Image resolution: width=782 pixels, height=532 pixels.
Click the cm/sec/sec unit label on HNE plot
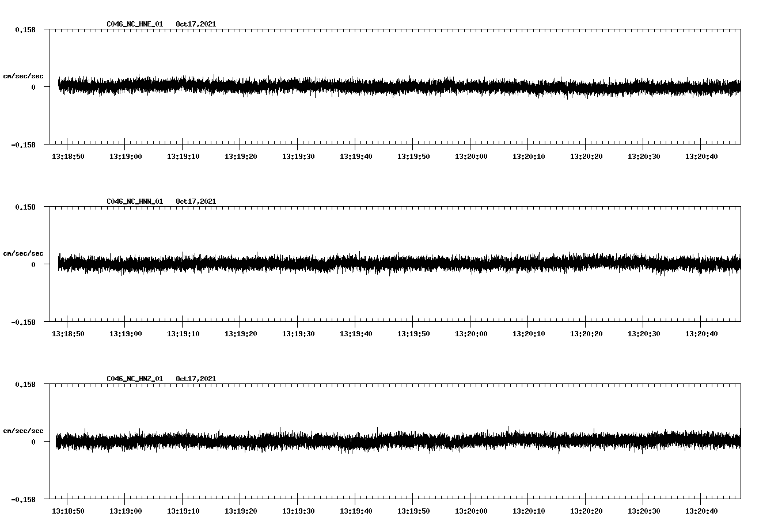point(23,76)
